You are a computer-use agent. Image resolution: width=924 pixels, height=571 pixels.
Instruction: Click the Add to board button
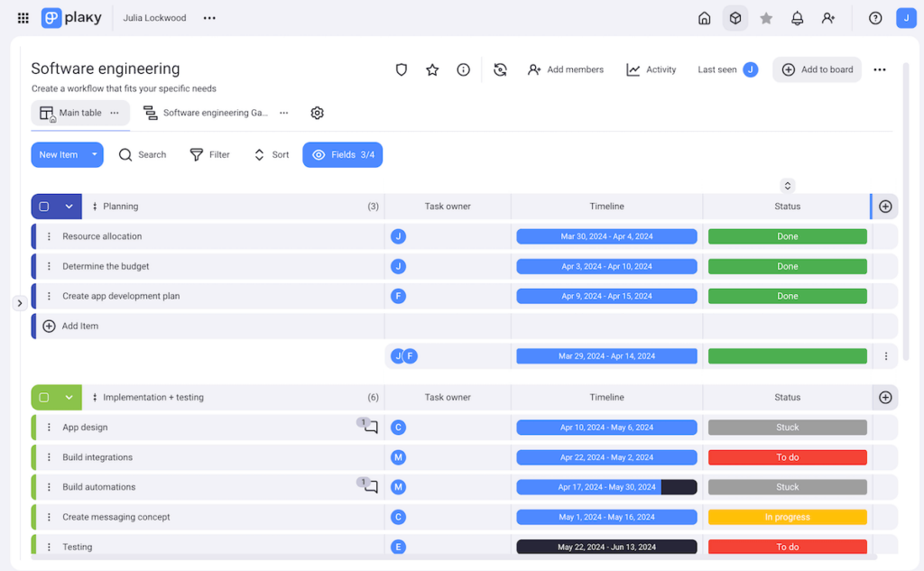817,69
